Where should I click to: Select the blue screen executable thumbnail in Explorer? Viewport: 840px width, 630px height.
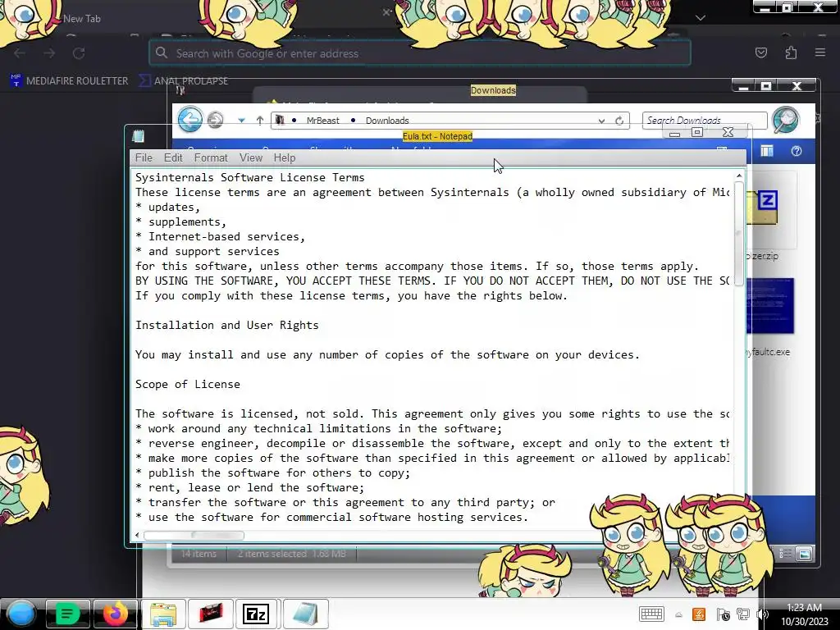coord(769,307)
